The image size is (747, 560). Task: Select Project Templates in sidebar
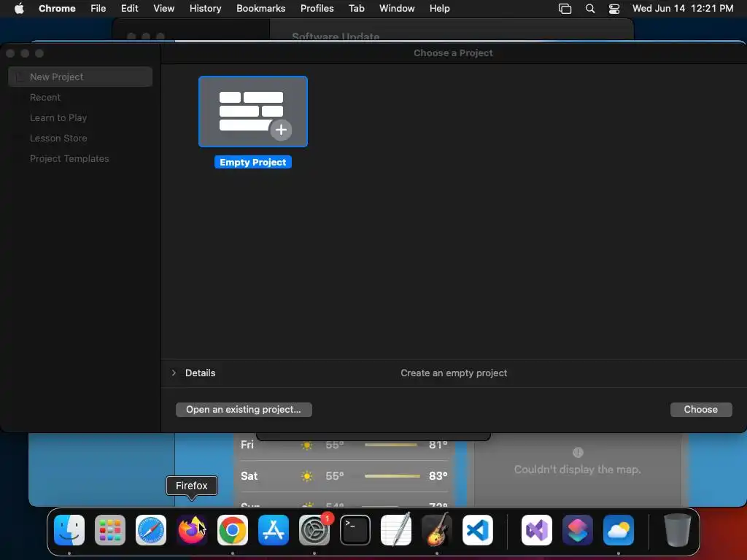tap(69, 158)
